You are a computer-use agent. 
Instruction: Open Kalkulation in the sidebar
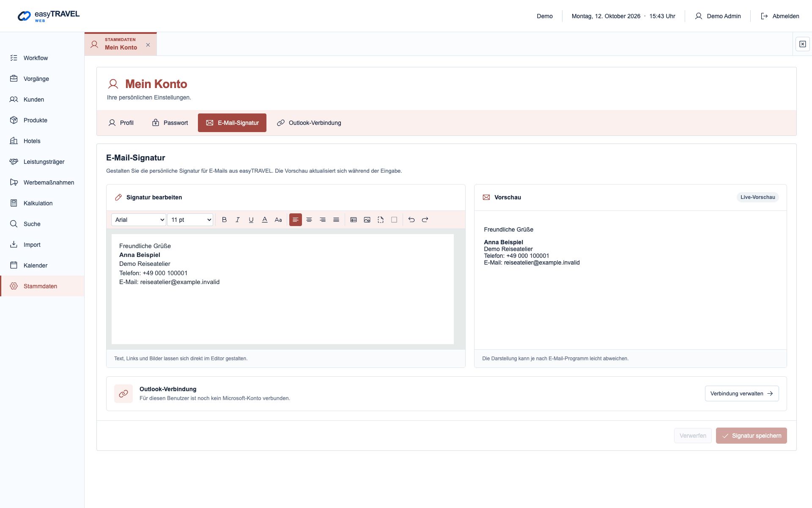(42, 203)
